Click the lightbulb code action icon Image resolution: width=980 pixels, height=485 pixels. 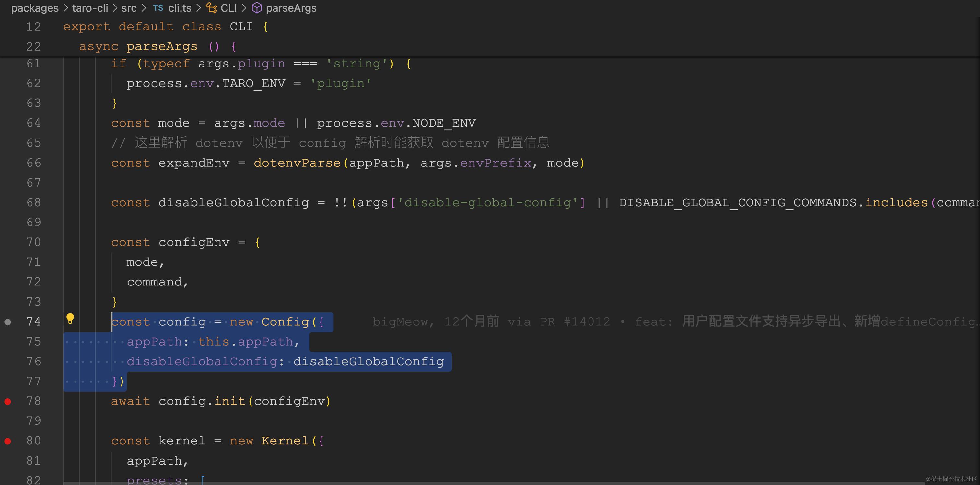70,319
